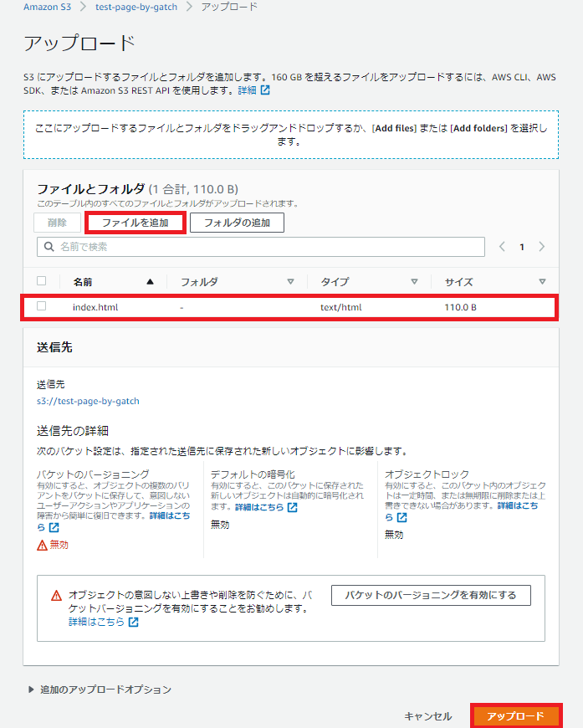The image size is (583, 728).
Task: Check the index.html row checkbox
Action: (41, 306)
